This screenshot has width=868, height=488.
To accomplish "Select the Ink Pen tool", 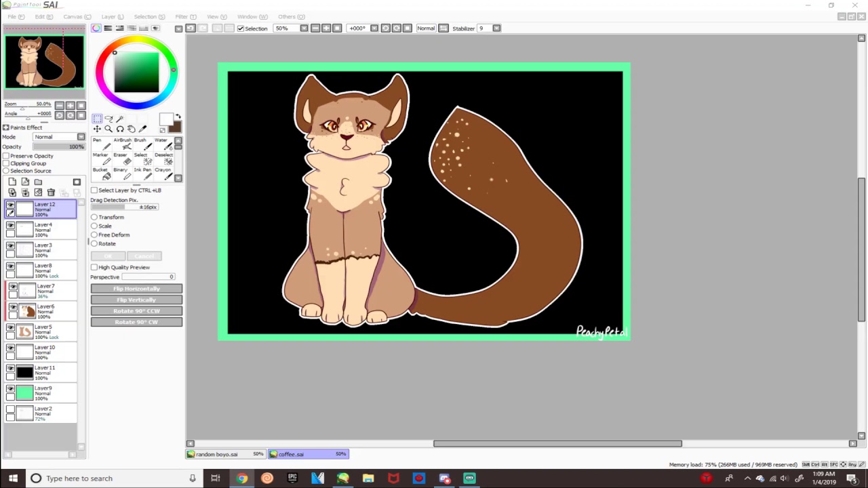I will tap(144, 174).
